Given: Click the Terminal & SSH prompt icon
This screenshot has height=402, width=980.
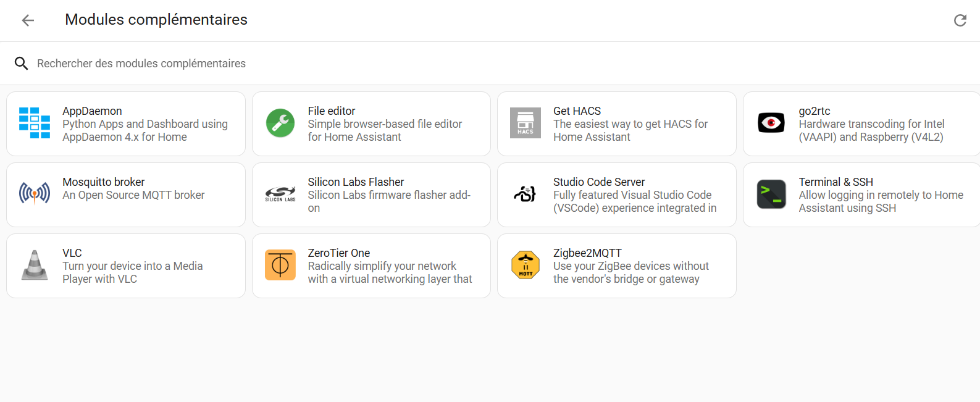Looking at the screenshot, I should pos(771,194).
